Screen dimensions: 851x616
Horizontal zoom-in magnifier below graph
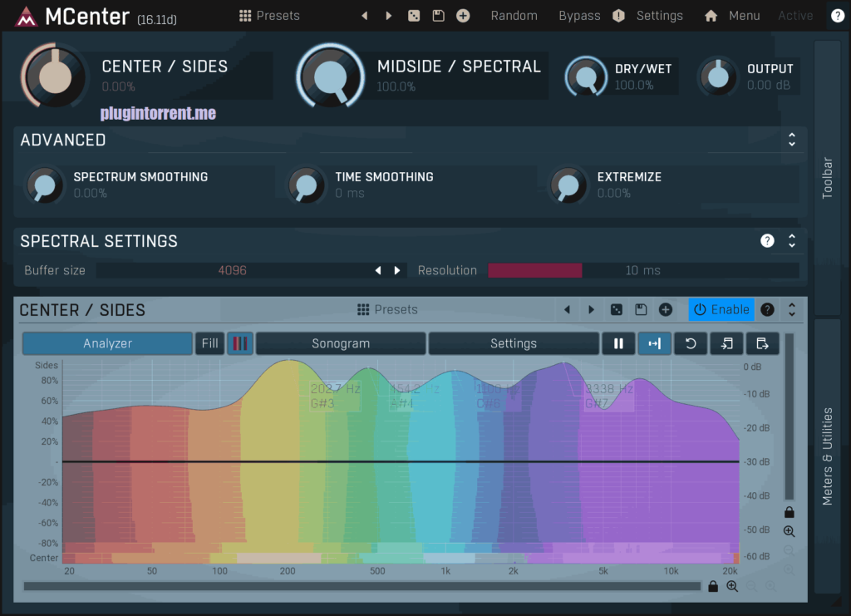tap(732, 586)
